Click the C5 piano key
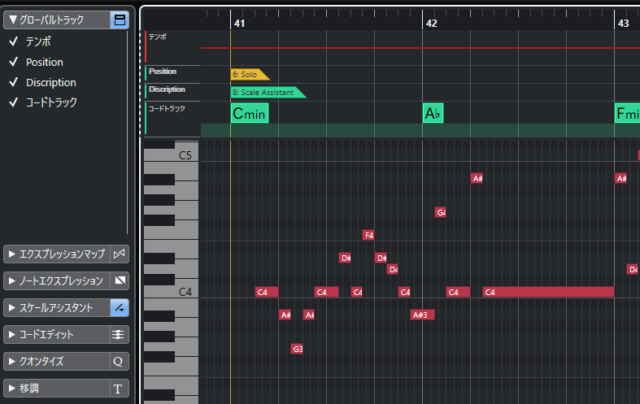640x404 pixels. pyautogui.click(x=171, y=155)
